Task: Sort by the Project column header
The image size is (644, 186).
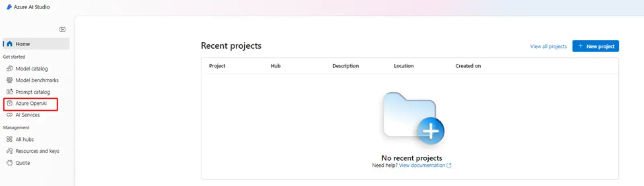Action: click(x=217, y=66)
